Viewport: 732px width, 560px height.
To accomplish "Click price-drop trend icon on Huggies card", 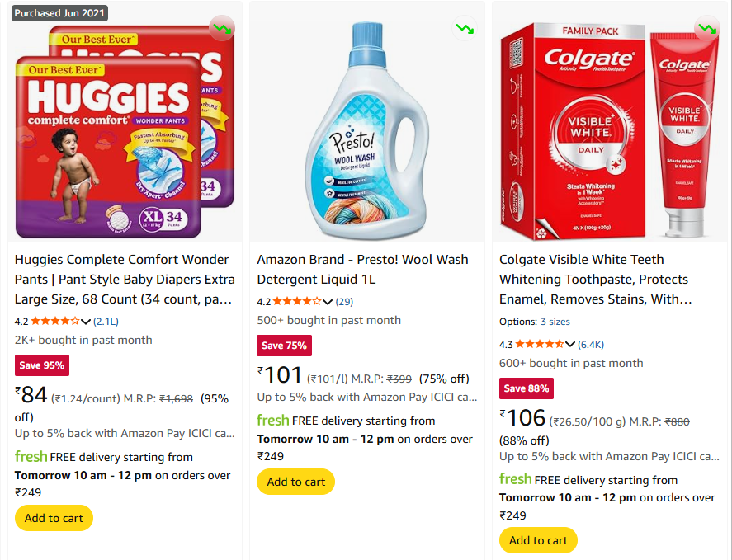I will tap(222, 29).
